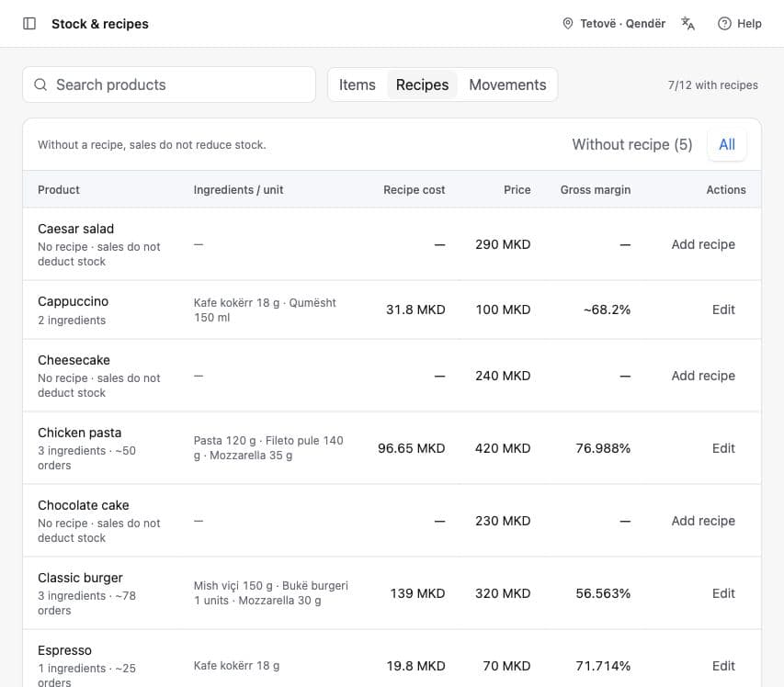Click the Product column header
The height and width of the screenshot is (687, 784).
[59, 190]
